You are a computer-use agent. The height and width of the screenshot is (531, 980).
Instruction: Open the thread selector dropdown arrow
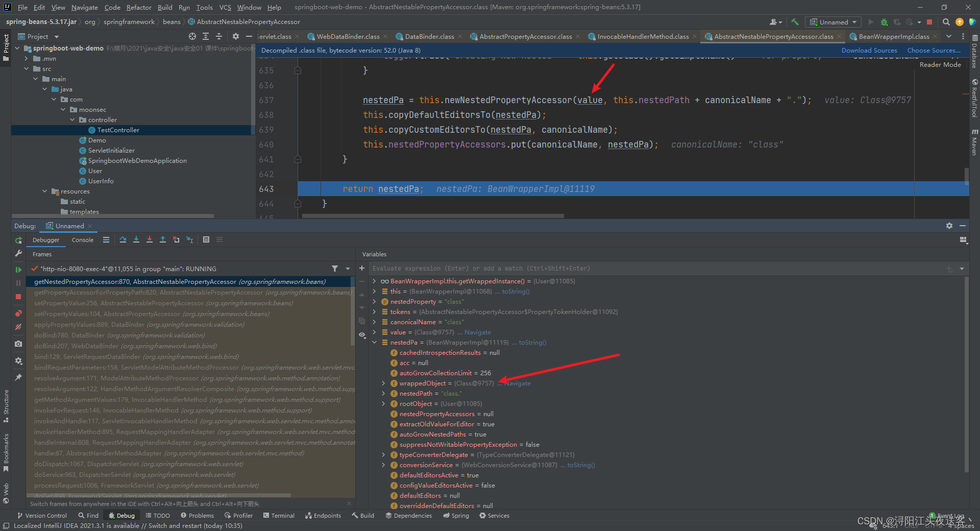tap(348, 269)
